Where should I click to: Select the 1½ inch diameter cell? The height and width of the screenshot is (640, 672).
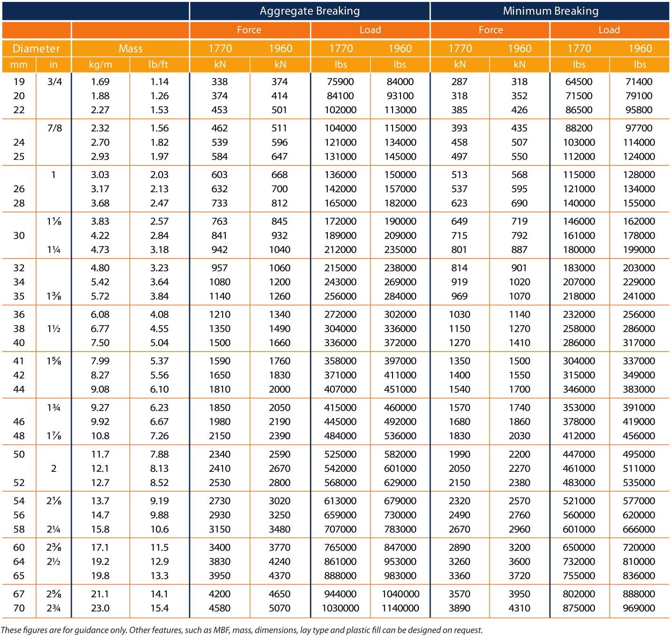coord(54,329)
